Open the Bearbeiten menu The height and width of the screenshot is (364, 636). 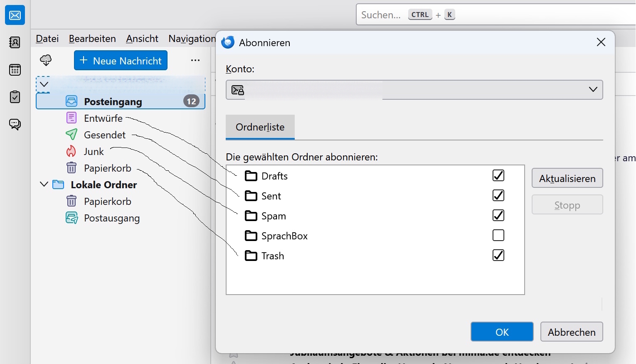coord(92,39)
